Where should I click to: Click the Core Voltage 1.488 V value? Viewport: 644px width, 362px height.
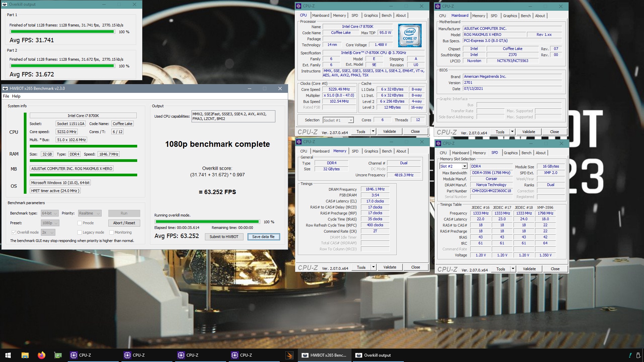pos(380,45)
